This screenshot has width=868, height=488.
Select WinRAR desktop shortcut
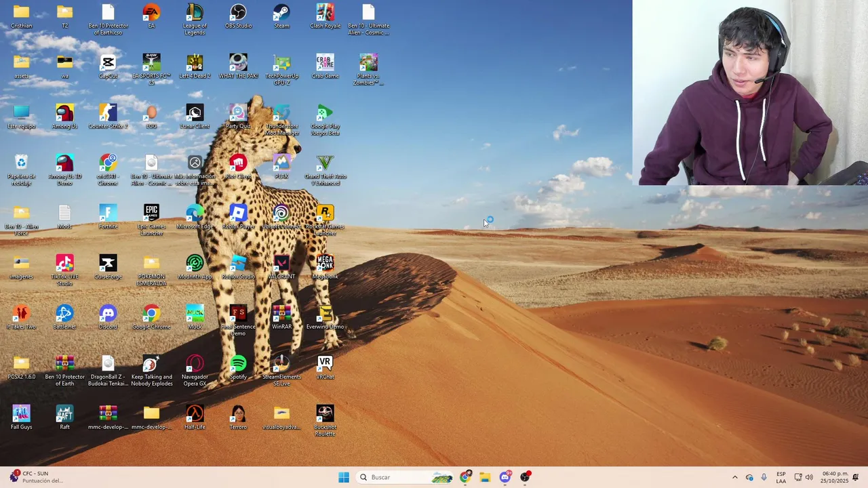[x=281, y=317]
